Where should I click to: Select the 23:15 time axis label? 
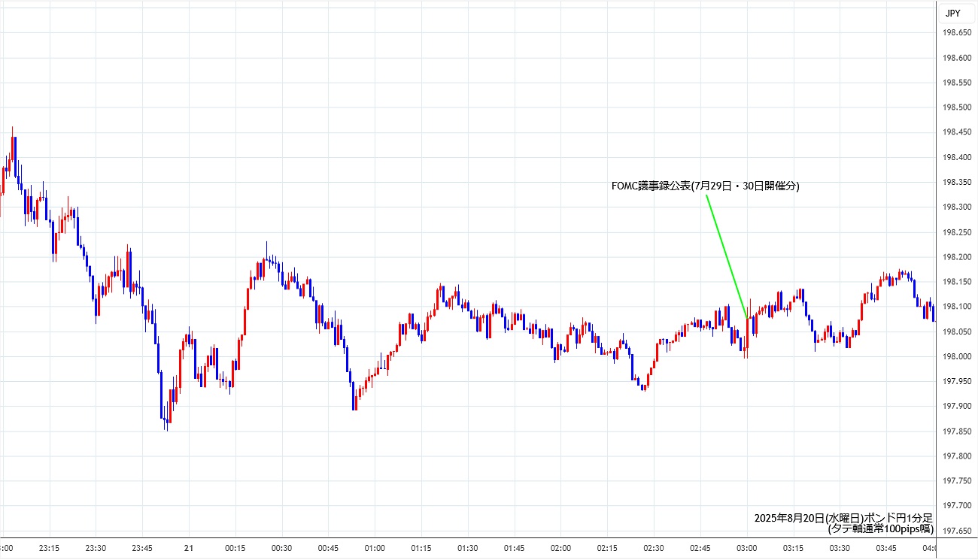[x=49, y=548]
